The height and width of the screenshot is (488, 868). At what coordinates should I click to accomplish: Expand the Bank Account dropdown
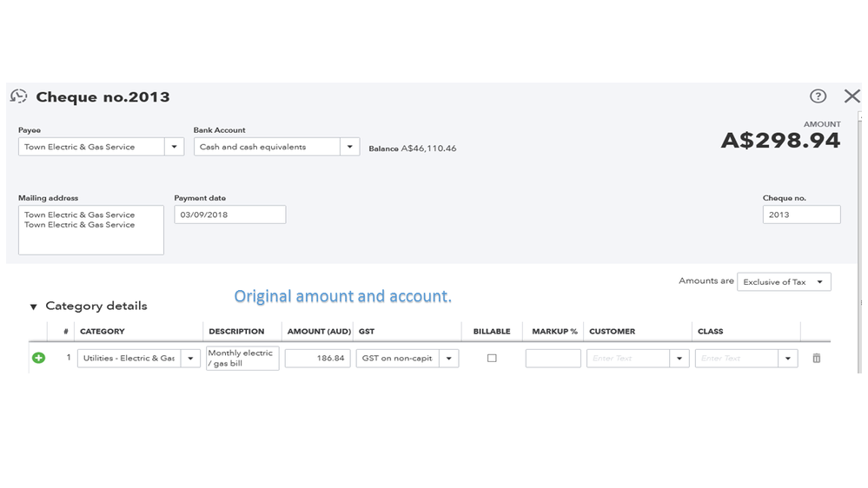349,147
